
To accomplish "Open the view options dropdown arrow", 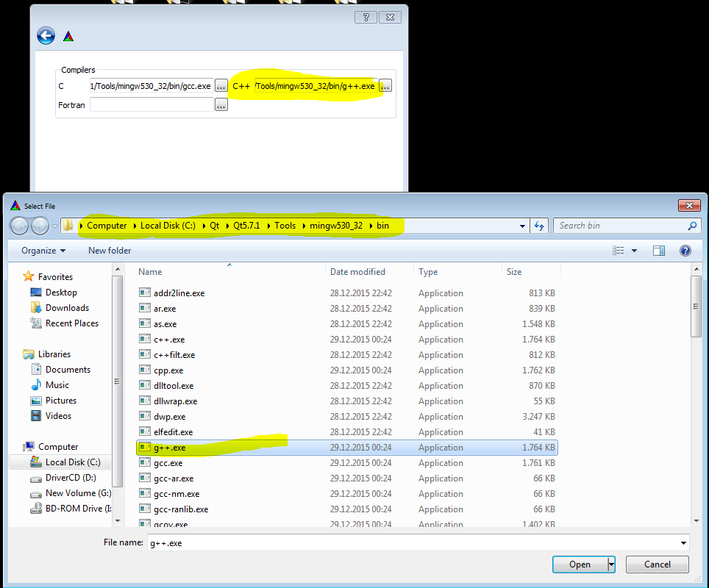I will (x=634, y=251).
